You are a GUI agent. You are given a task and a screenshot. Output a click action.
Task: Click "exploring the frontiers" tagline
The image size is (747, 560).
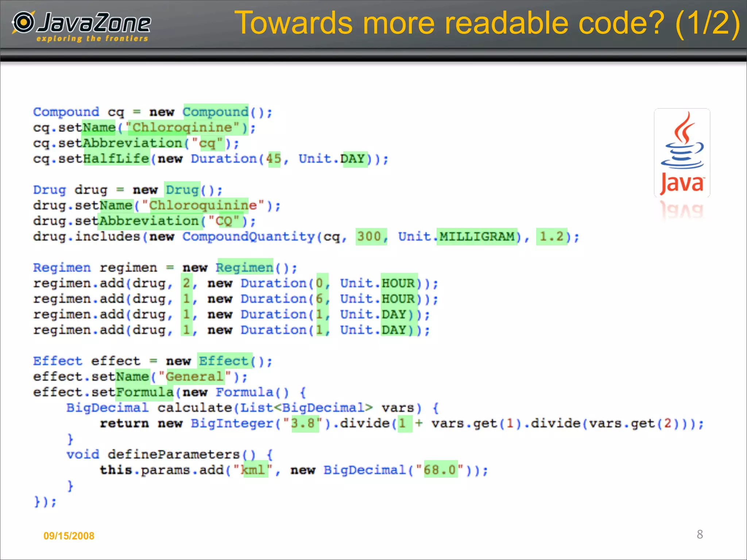(x=92, y=38)
